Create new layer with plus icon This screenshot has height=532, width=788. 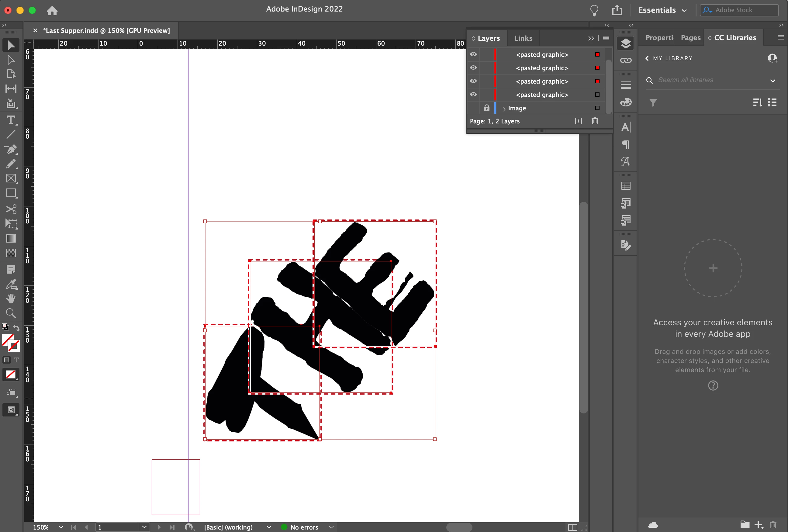click(578, 121)
